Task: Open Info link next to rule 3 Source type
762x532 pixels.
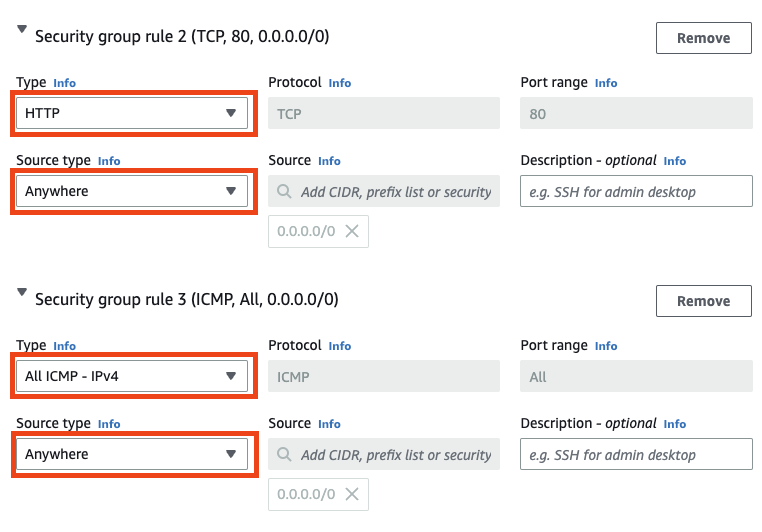Action: pyautogui.click(x=109, y=424)
